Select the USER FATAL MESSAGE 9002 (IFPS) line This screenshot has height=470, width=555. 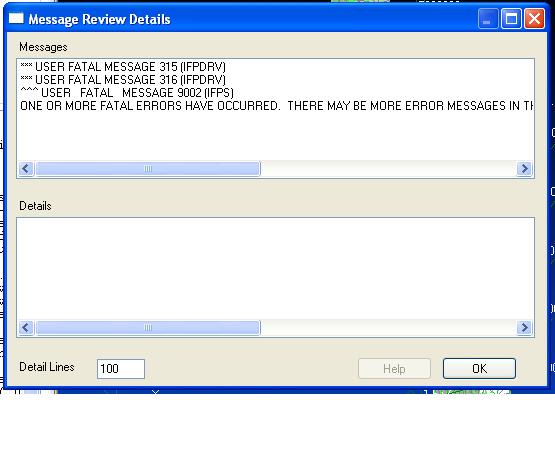pyautogui.click(x=127, y=93)
